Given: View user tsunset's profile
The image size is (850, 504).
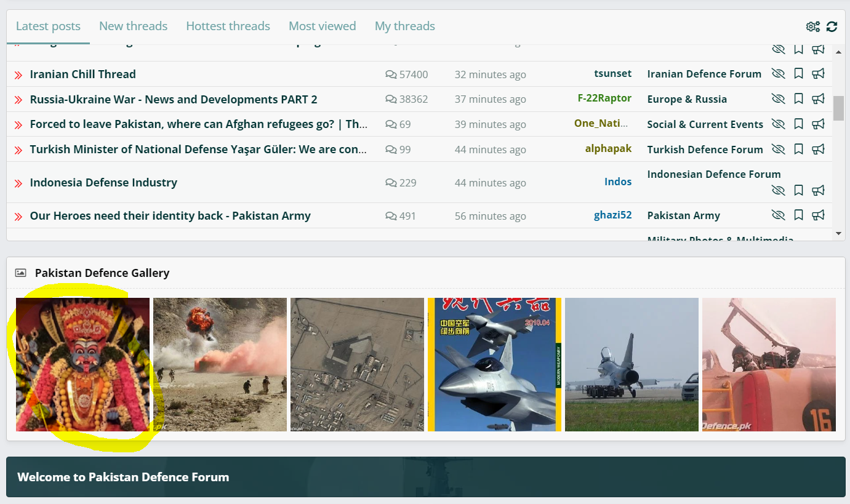Looking at the screenshot, I should pos(613,73).
